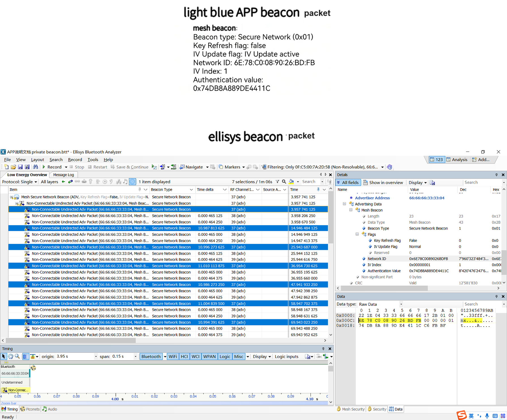
Task: Select the arrow pointer tool in Timing
Action: click(x=4, y=357)
